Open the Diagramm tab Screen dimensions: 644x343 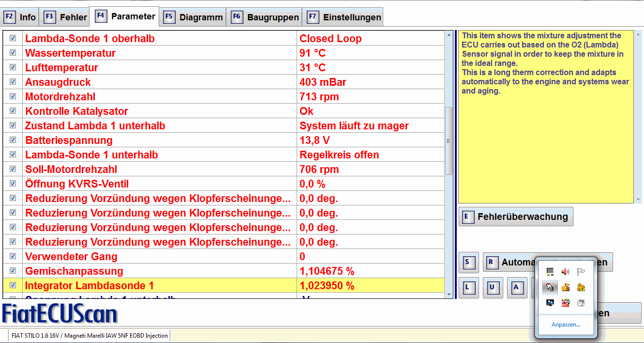[194, 17]
